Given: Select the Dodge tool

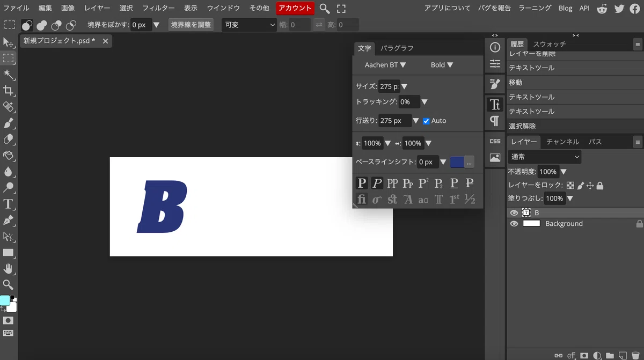Looking at the screenshot, I should pos(8,187).
